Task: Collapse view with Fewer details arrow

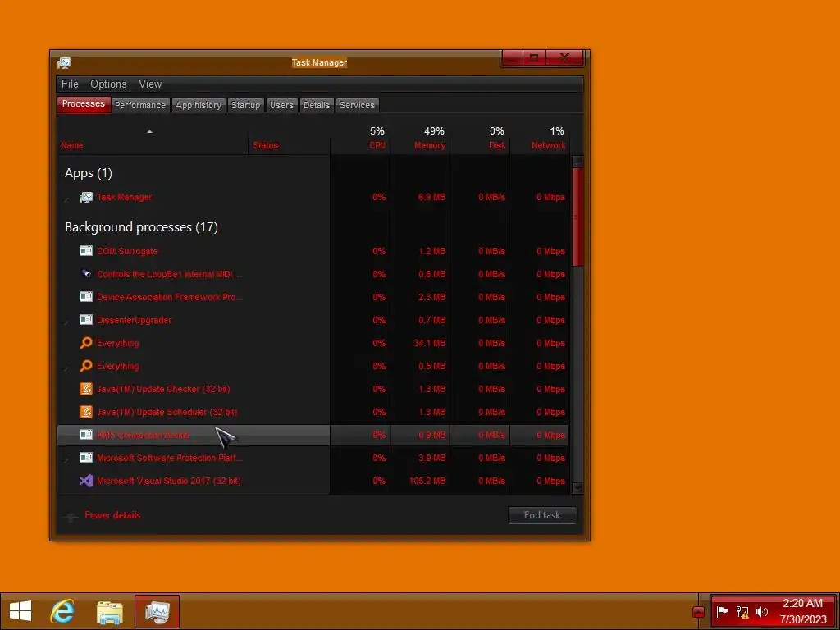Action: tap(71, 516)
